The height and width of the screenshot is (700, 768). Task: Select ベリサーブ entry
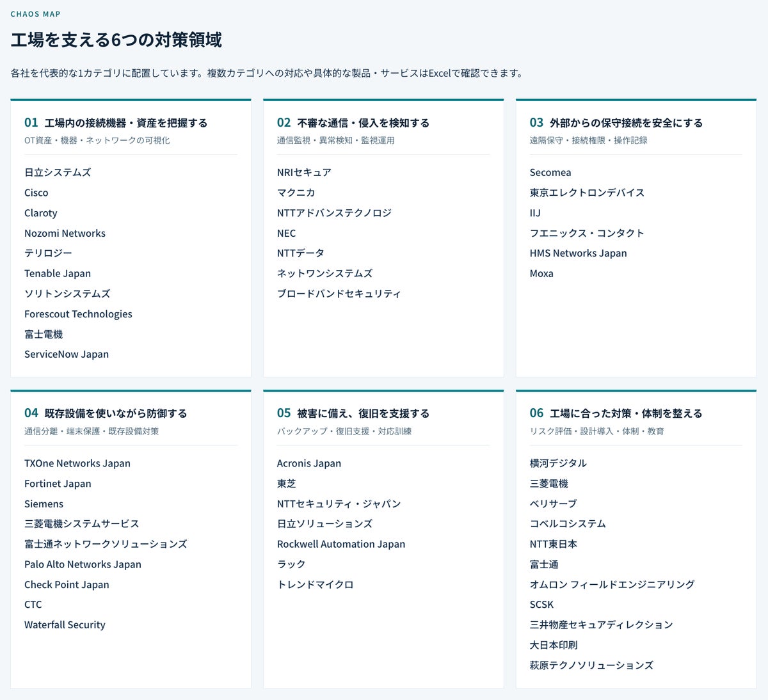(553, 504)
